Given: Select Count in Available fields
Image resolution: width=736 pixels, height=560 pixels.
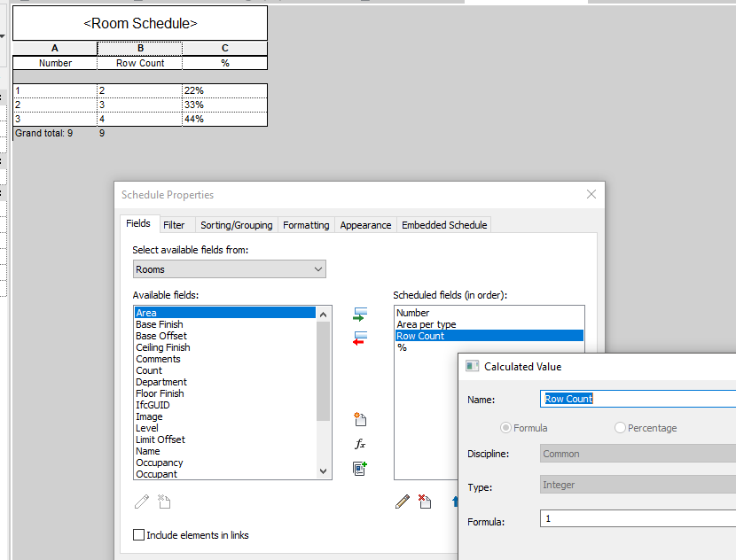Looking at the screenshot, I should 225,370.
